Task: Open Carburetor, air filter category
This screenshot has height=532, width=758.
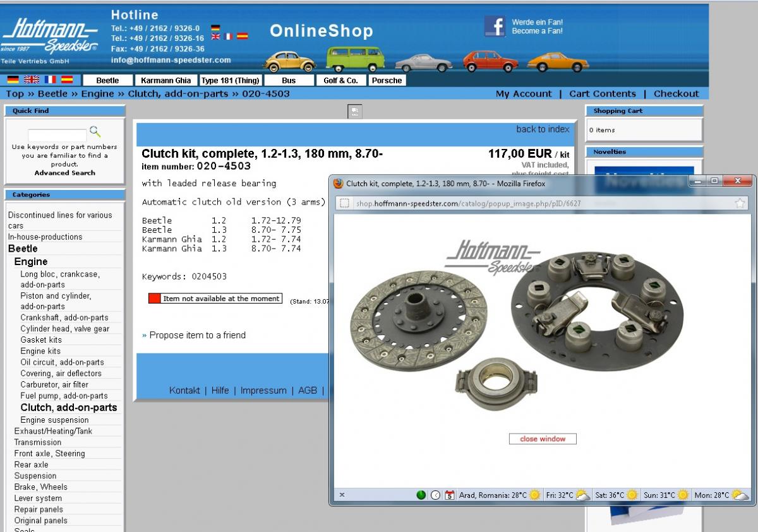Action: tap(54, 384)
